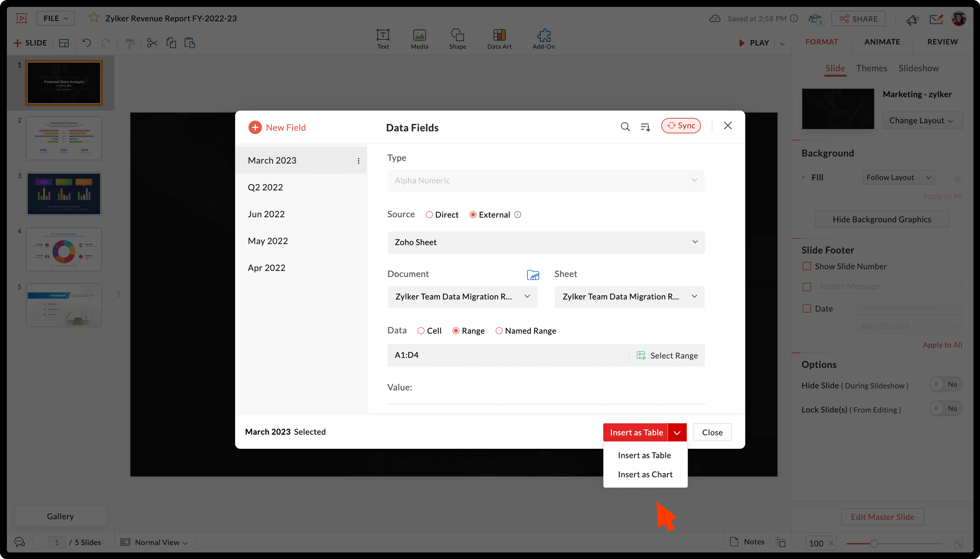Enable the Footer Message checkbox
This screenshot has width=980, height=559.
click(x=806, y=287)
